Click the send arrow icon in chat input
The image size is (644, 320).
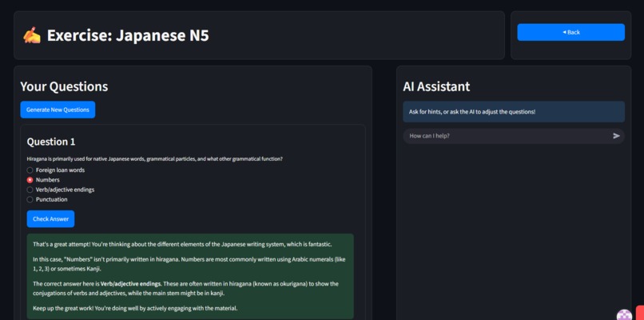[616, 136]
